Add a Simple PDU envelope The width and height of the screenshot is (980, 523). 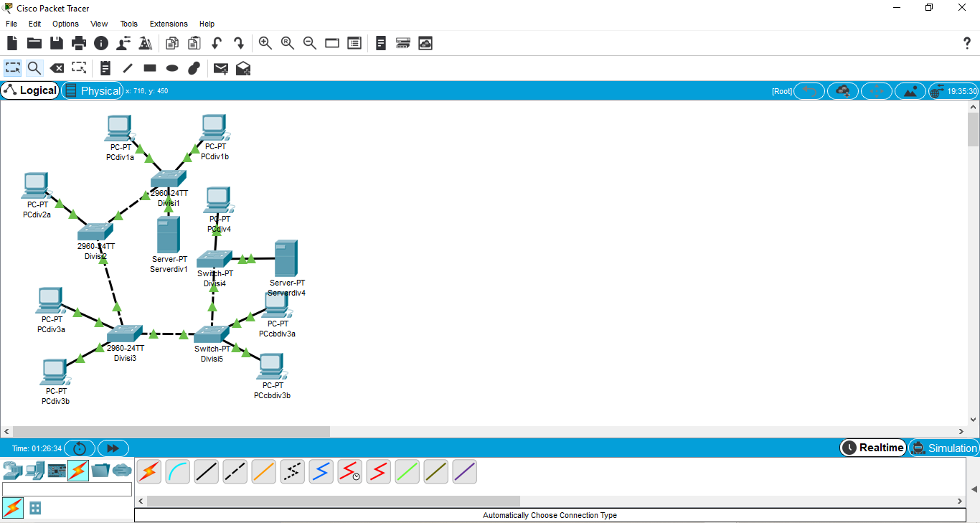(221, 68)
